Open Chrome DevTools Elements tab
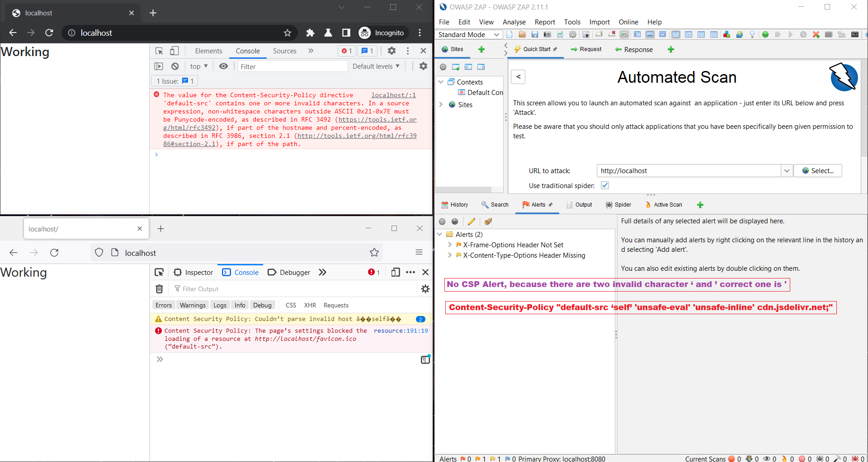The width and height of the screenshot is (868, 462). click(208, 51)
